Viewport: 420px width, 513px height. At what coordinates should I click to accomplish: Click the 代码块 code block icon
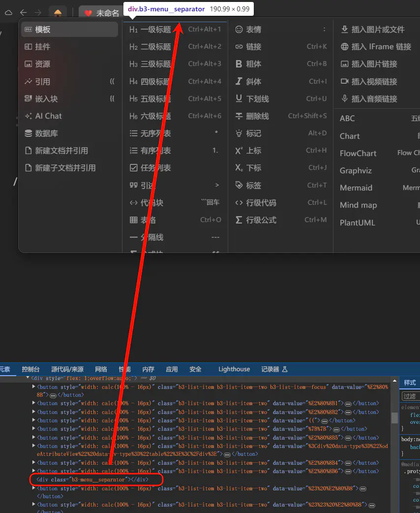pyautogui.click(x=133, y=203)
